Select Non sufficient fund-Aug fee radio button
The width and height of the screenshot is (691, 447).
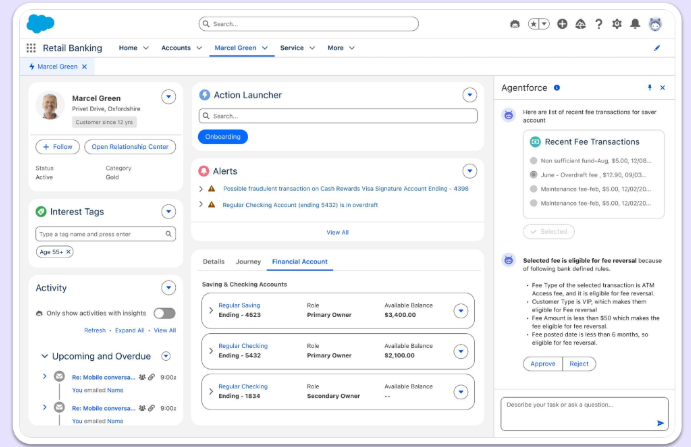coord(533,159)
